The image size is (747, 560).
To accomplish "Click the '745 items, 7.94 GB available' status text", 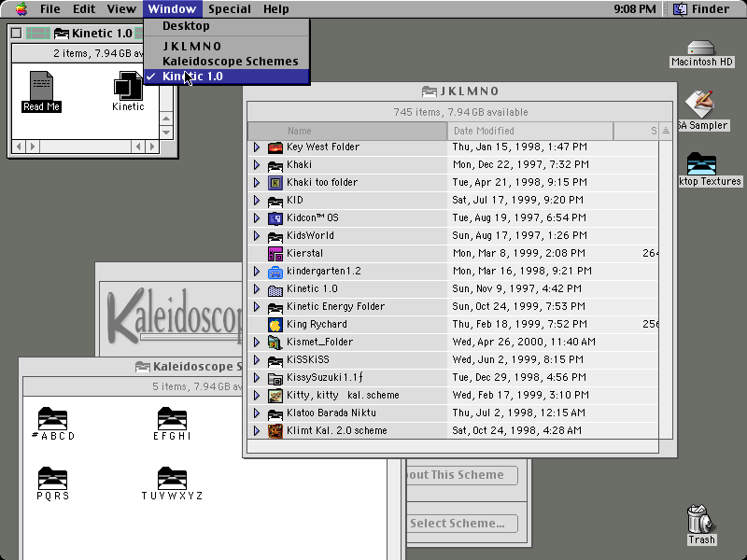I will pyautogui.click(x=460, y=112).
